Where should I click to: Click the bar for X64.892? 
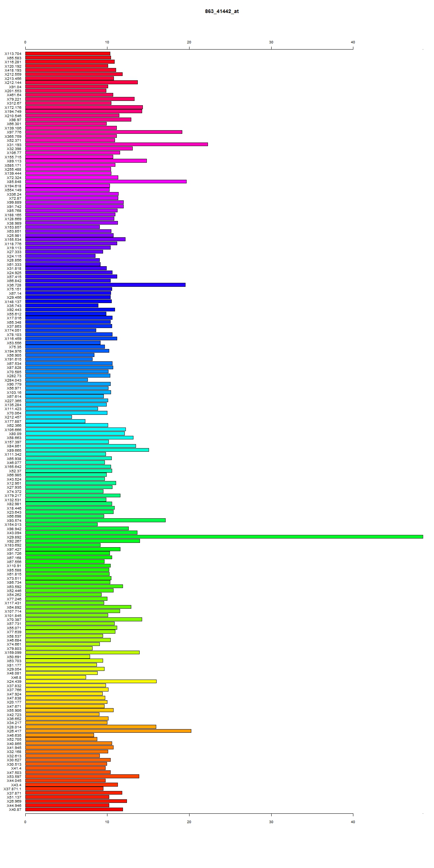[78, 607]
